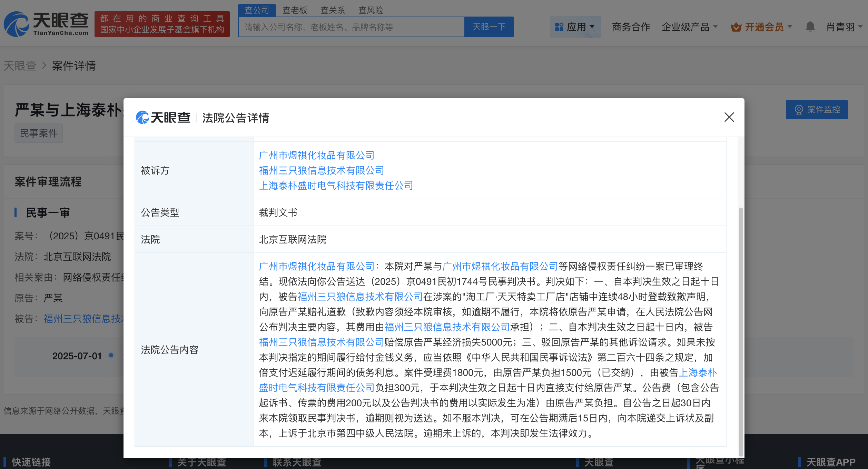Click the apps grid icon
Viewport: 868px width, 469px height.
click(559, 27)
